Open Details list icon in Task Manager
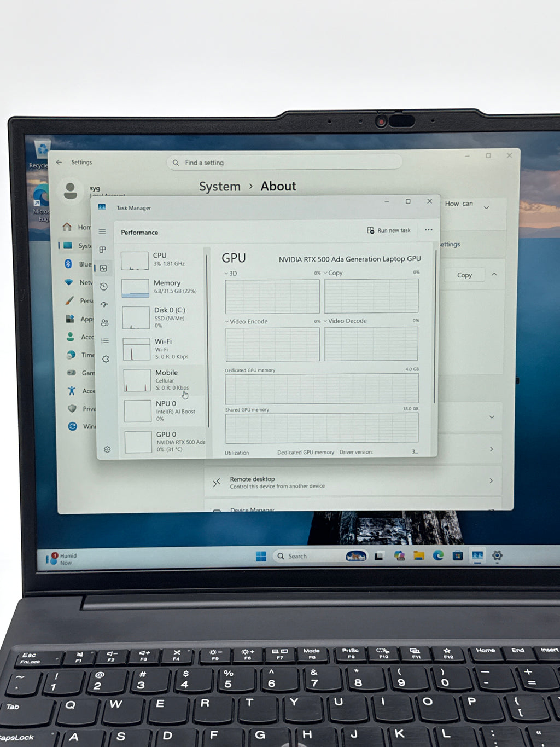 [105, 340]
